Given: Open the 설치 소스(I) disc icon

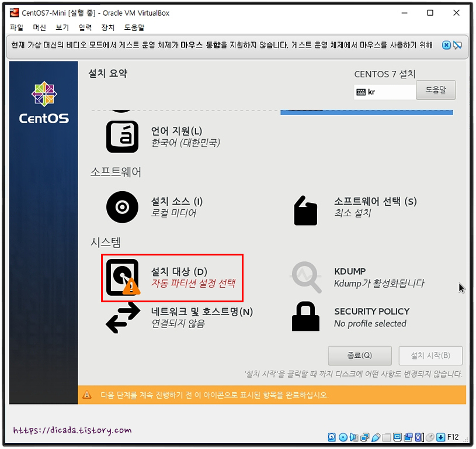Looking at the screenshot, I should (x=122, y=207).
